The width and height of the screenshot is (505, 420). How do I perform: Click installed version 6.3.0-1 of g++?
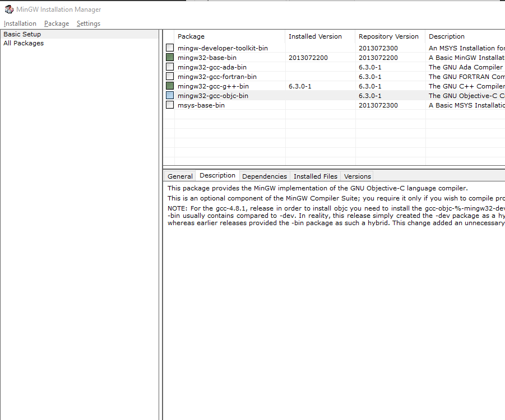tap(300, 86)
